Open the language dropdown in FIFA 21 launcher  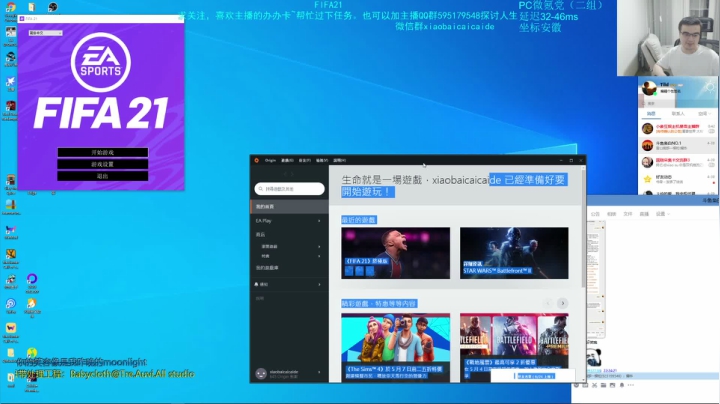45,33
